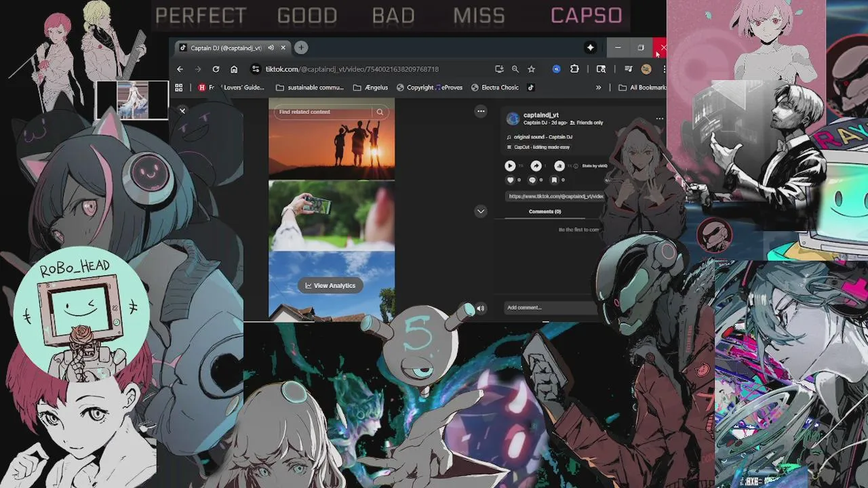Open the Chrome apps grid in bookmarks bar

(x=179, y=87)
